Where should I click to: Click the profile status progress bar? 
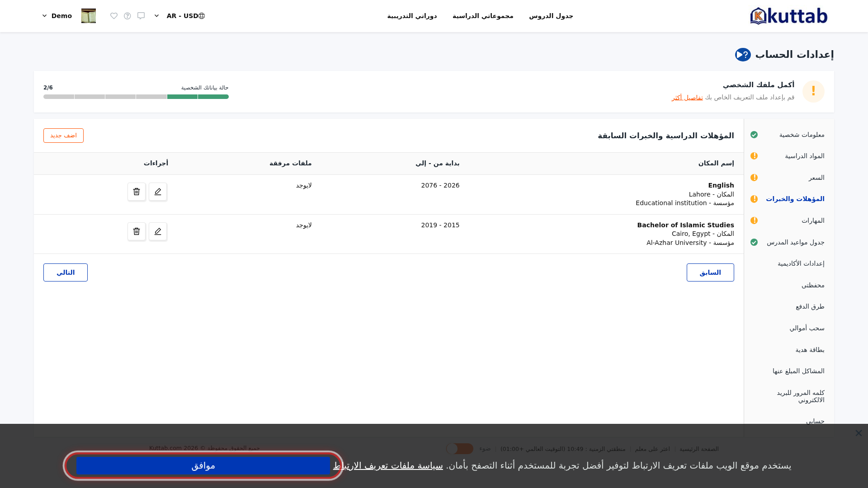[x=136, y=97]
